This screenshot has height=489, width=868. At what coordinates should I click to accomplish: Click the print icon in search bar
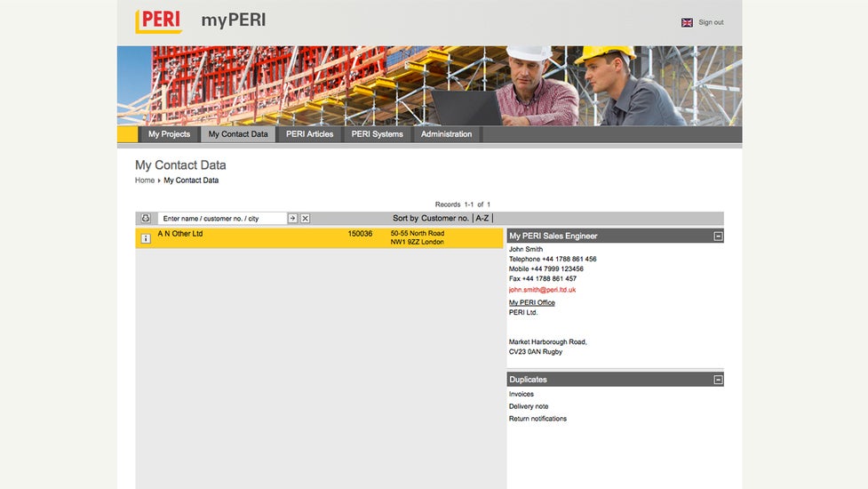click(146, 218)
